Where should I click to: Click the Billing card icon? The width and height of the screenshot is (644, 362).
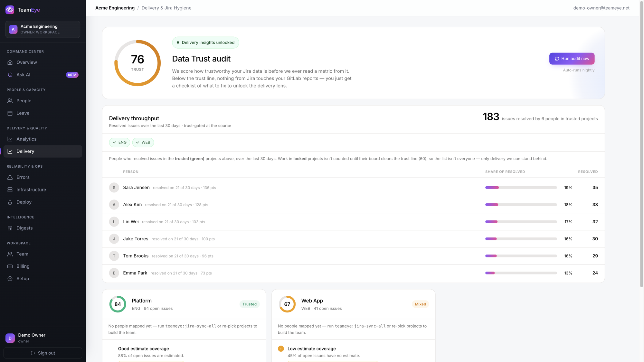pos(10,266)
